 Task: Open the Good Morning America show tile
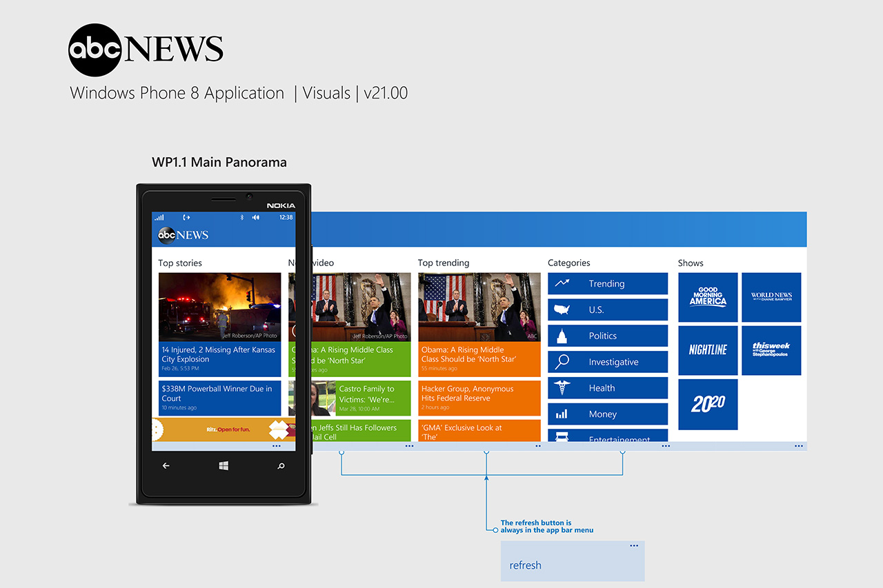pyautogui.click(x=708, y=297)
